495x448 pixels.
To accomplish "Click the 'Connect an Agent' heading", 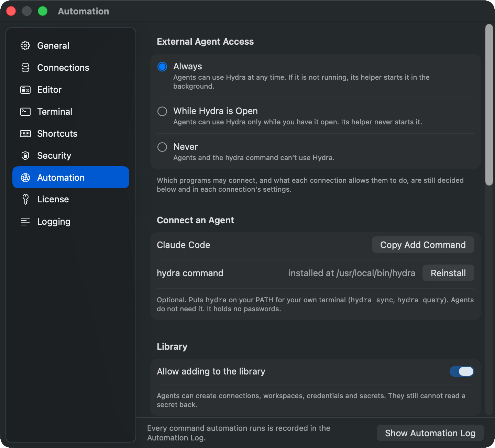I will point(195,220).
